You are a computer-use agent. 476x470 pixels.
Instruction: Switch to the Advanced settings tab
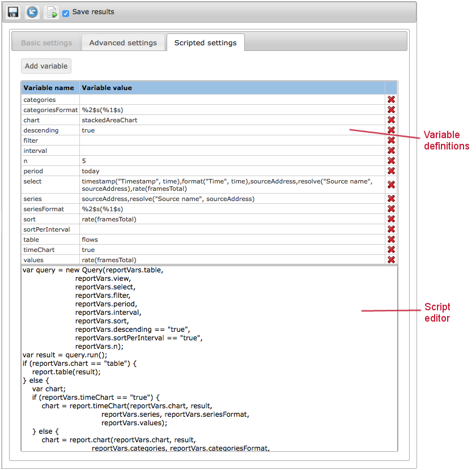click(x=123, y=43)
